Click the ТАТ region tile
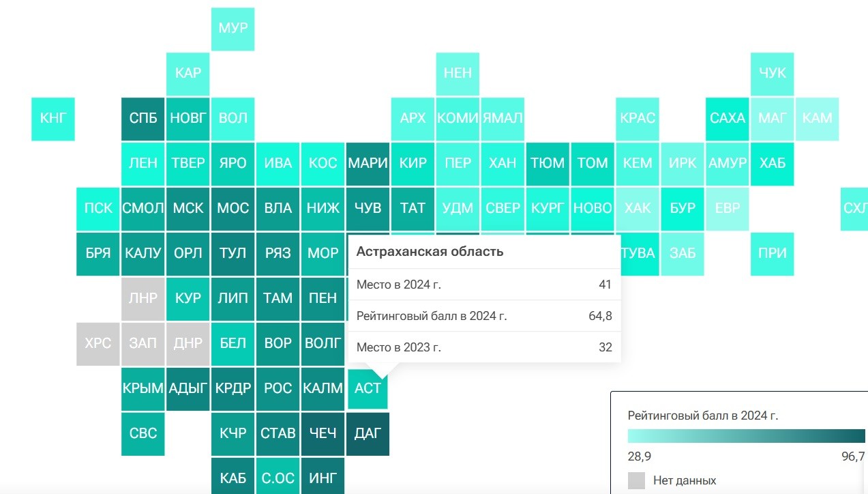 pos(413,208)
